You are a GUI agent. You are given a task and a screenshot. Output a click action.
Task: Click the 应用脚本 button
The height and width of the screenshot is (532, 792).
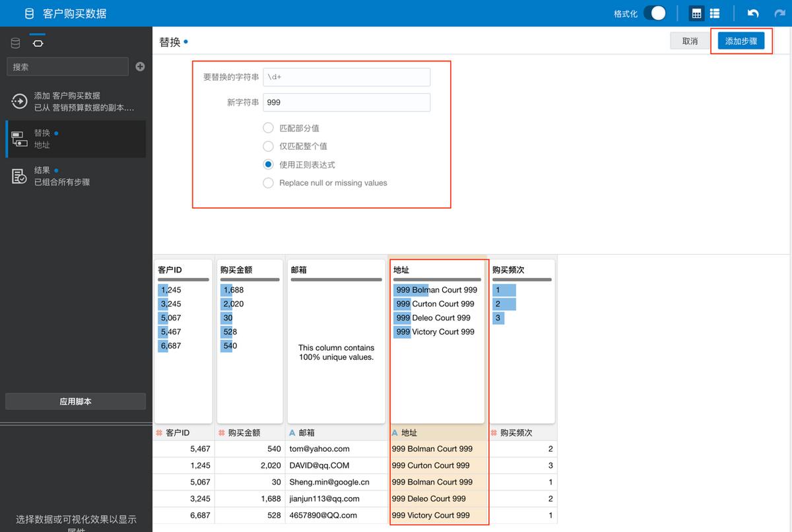[x=75, y=401]
